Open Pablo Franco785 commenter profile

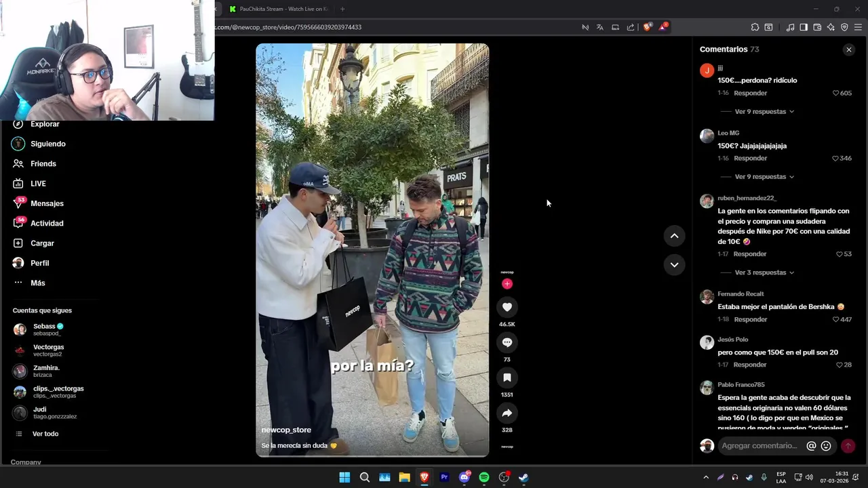(x=741, y=385)
